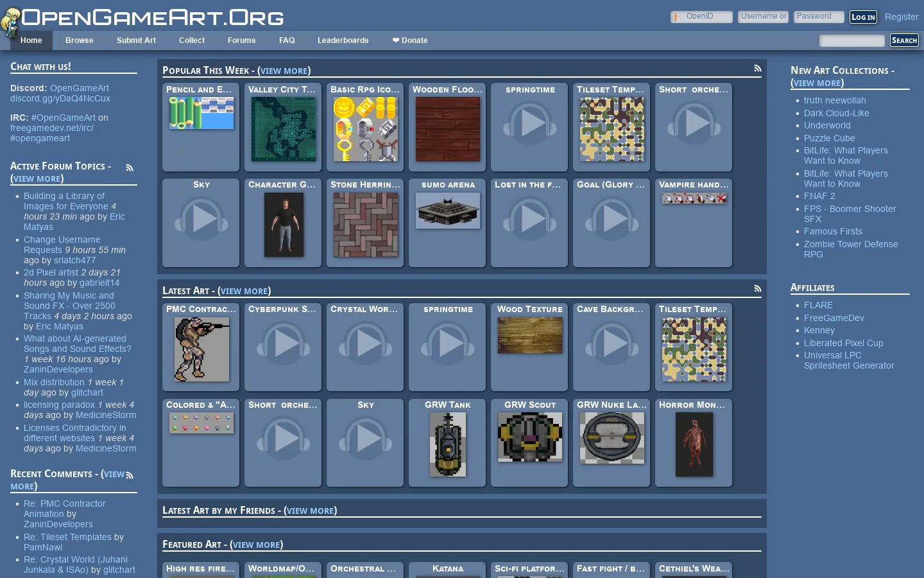Open Basic RPG Ico... icons thumbnail
Image resolution: width=924 pixels, height=578 pixels.
point(366,129)
